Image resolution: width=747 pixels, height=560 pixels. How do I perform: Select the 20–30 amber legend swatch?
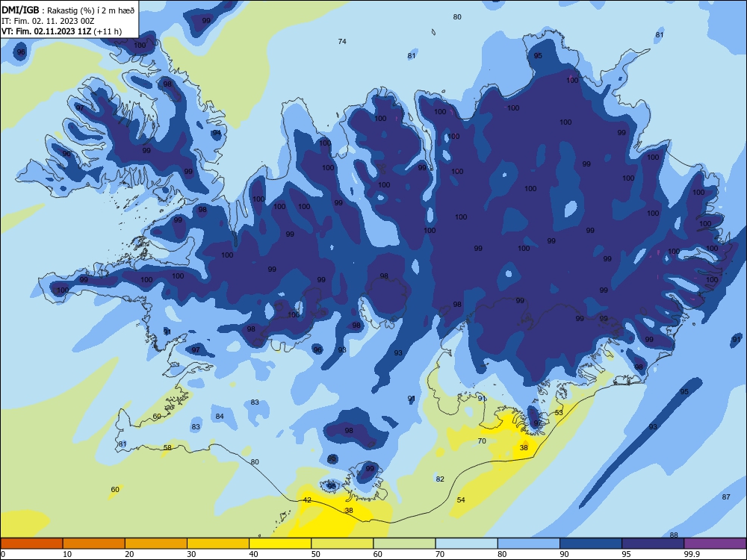[x=156, y=544]
